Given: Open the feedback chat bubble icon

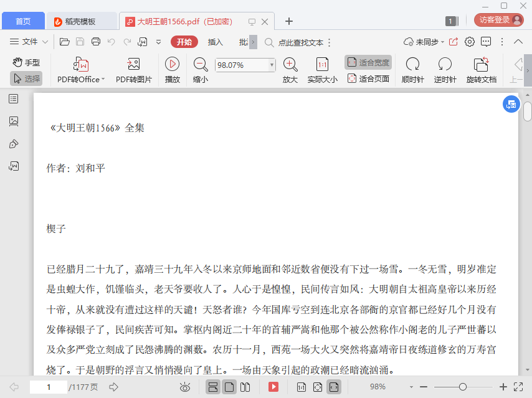Looking at the screenshot, I should tap(486, 42).
